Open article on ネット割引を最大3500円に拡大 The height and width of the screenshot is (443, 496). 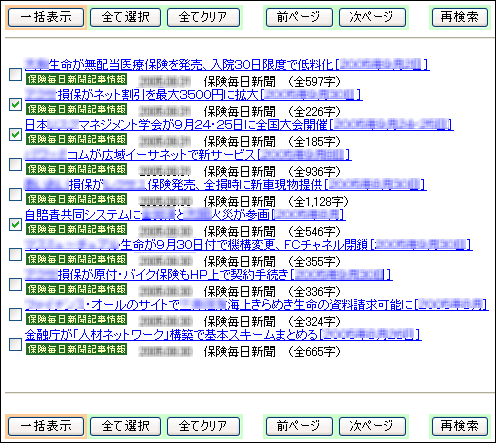(194, 95)
